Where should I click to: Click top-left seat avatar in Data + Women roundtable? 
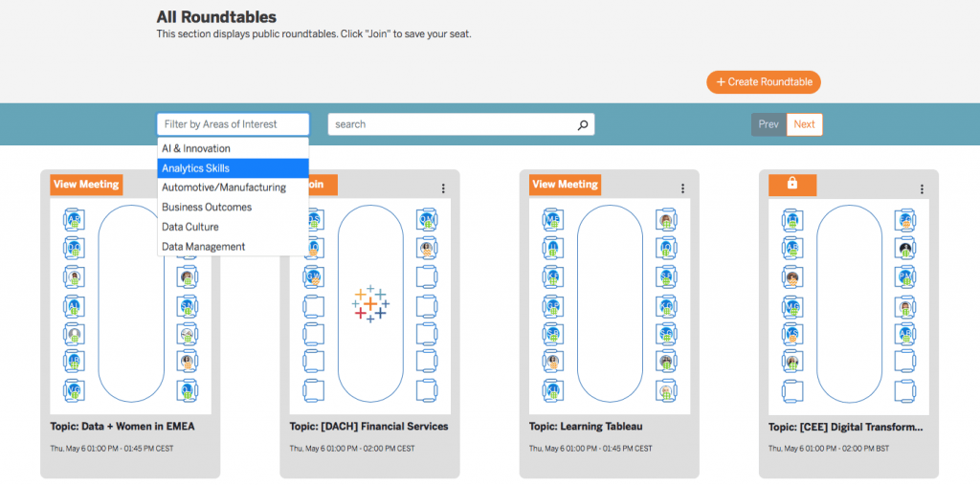click(74, 221)
